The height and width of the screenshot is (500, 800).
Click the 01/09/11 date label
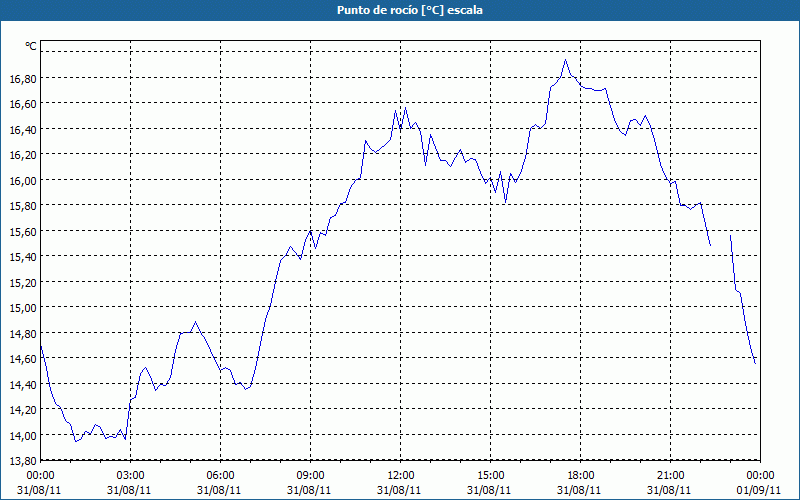pos(759,490)
